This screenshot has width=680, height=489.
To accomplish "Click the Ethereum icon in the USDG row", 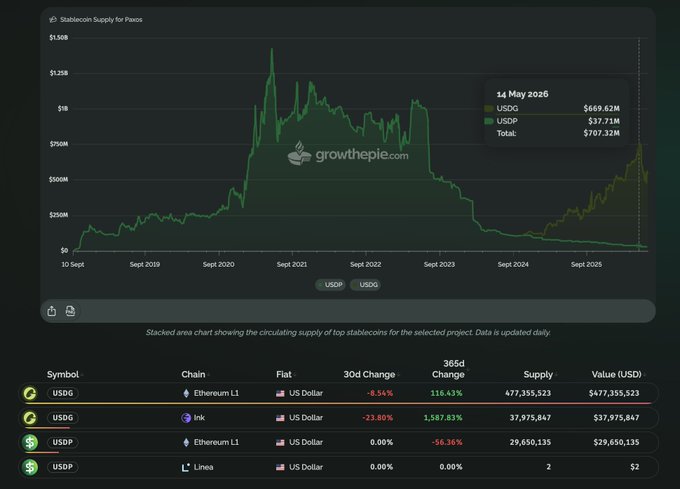I will click(186, 393).
